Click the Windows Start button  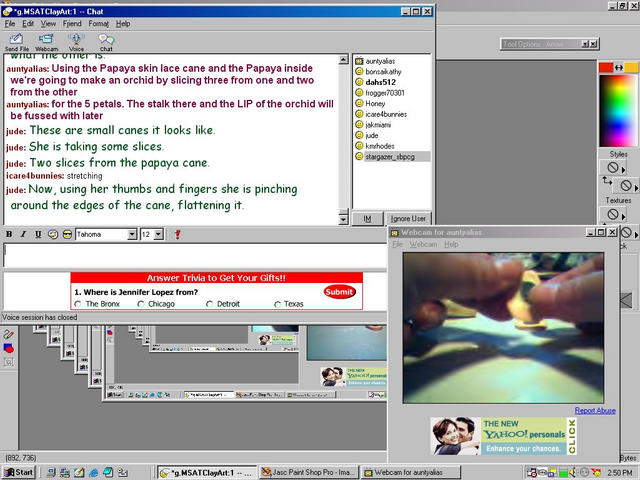(x=18, y=472)
